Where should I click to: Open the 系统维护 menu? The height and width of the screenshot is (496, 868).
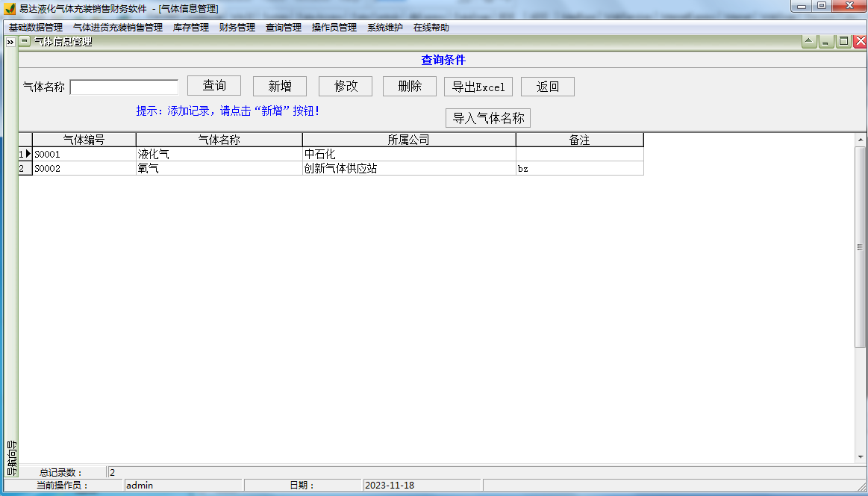pyautogui.click(x=384, y=27)
